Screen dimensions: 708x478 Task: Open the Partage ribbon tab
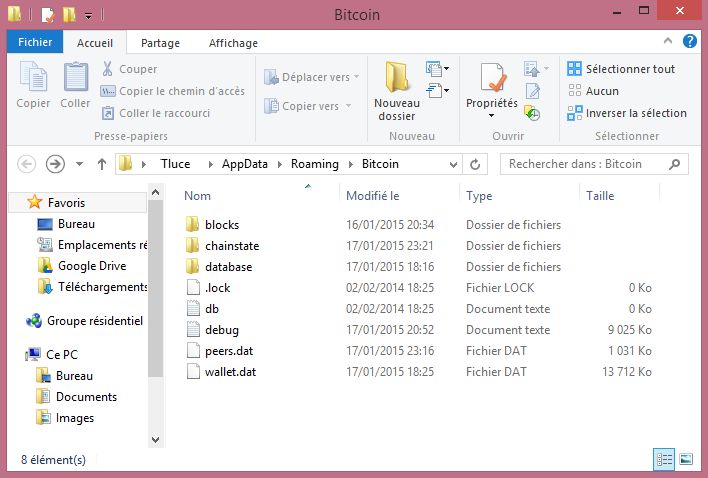[x=160, y=43]
